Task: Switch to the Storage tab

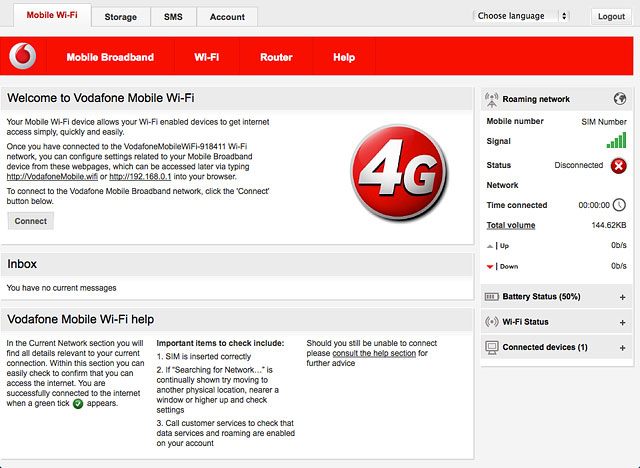Action: tap(120, 17)
